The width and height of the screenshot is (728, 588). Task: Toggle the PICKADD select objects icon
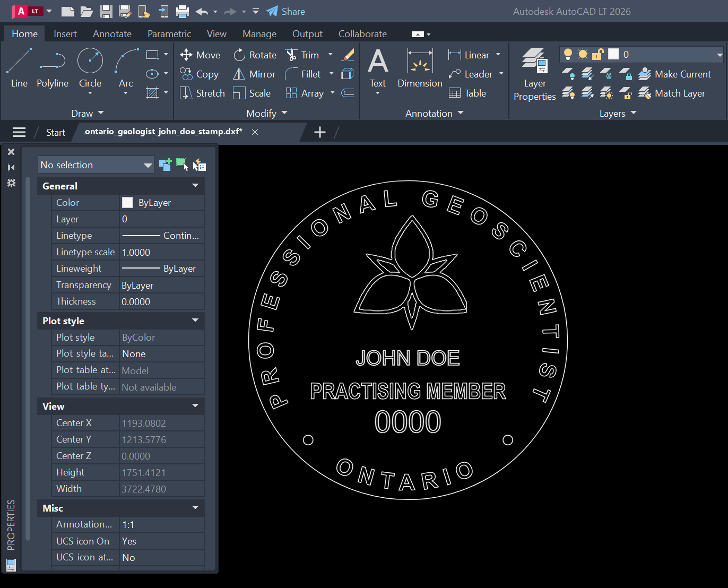pyautogui.click(x=165, y=165)
